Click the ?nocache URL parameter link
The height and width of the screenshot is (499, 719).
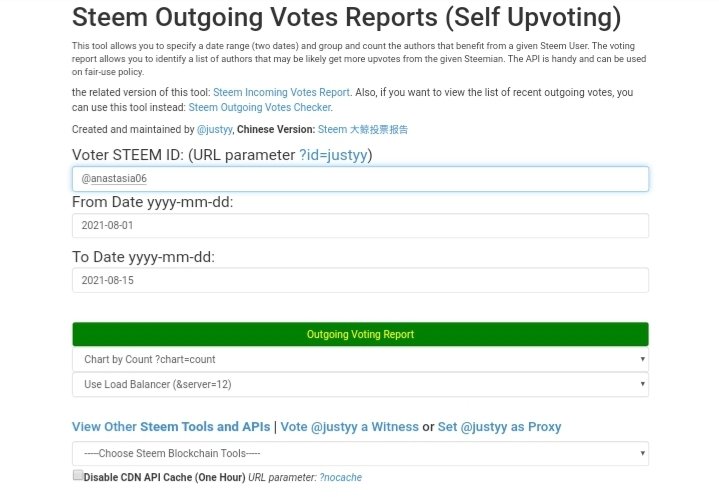click(341, 477)
